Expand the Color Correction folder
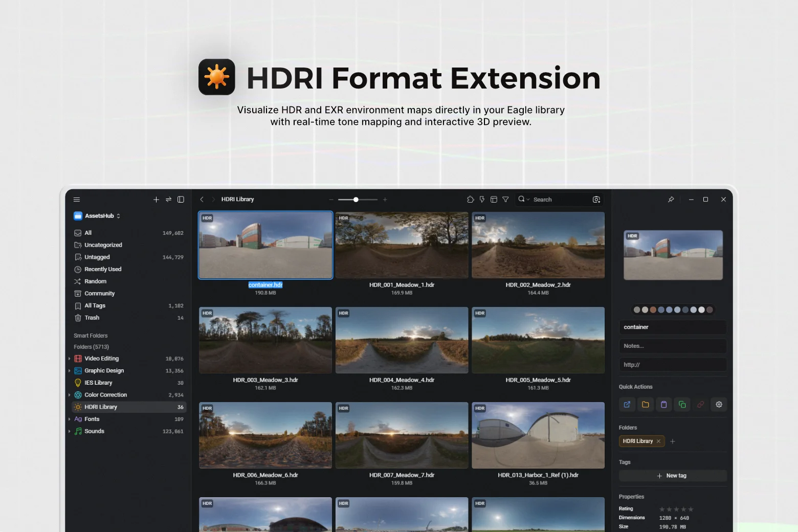798x532 pixels. [69, 395]
